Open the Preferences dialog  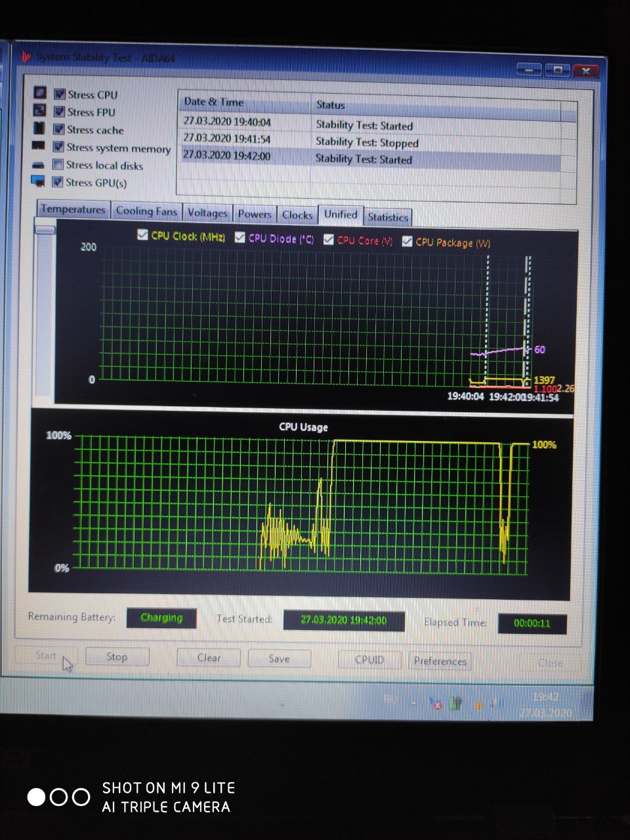[440, 661]
